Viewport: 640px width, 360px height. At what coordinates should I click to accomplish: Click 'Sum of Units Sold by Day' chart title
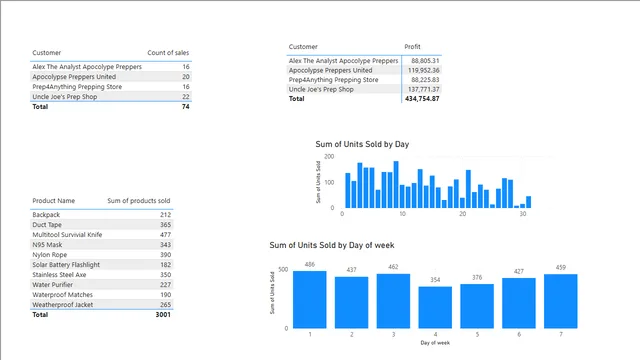pos(362,144)
